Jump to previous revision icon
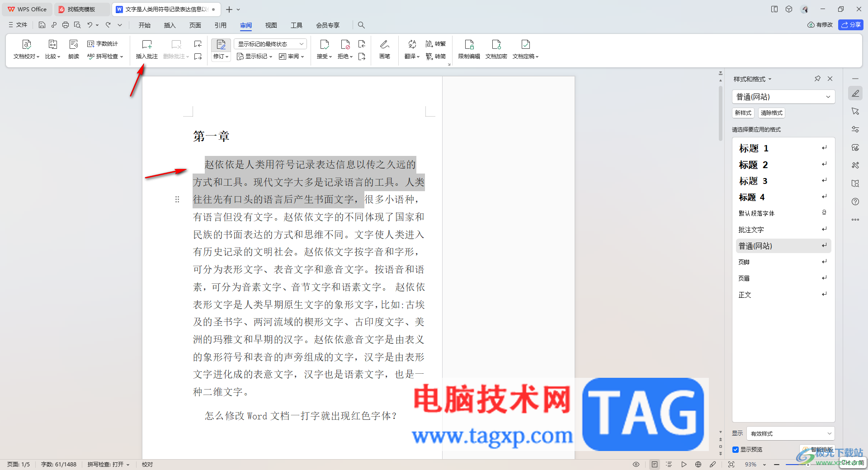Viewport: 868px width, 470px height. click(362, 44)
